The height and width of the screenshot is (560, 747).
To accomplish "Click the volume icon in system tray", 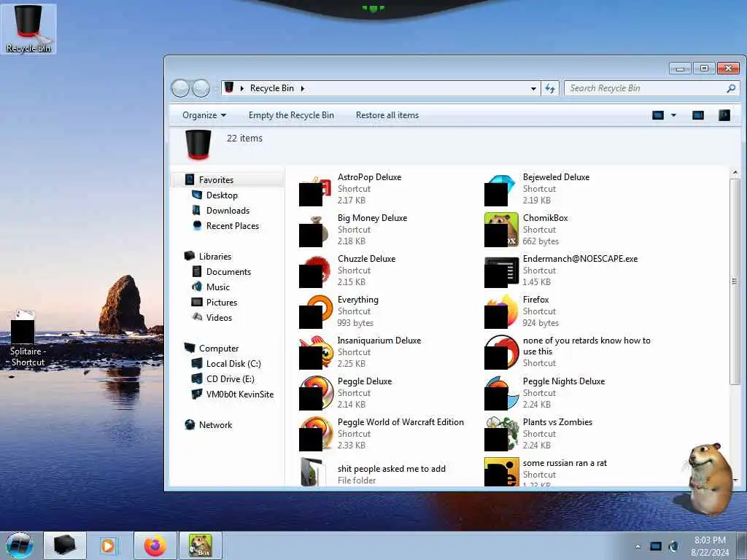I will [673, 546].
